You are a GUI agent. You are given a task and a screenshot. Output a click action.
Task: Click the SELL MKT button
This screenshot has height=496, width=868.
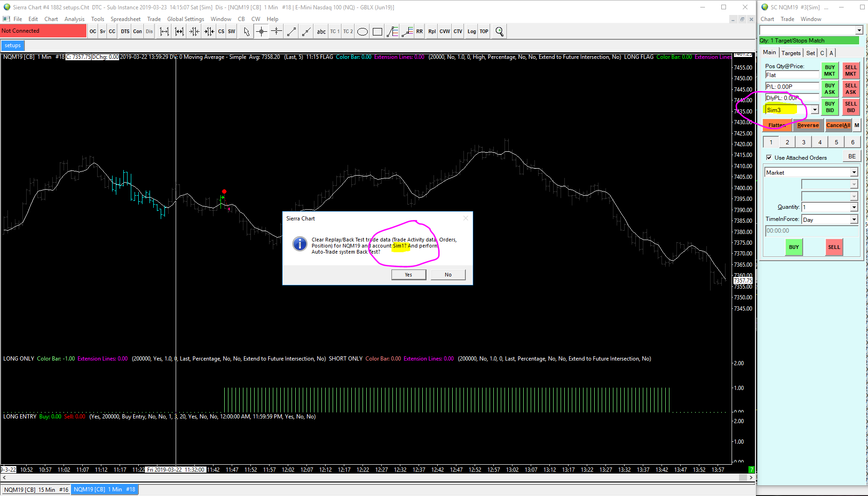point(851,71)
